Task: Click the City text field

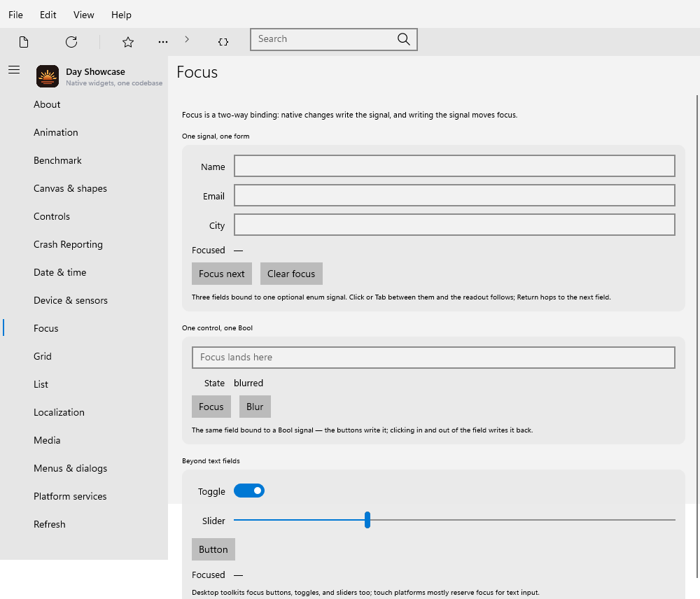Action: tap(454, 225)
